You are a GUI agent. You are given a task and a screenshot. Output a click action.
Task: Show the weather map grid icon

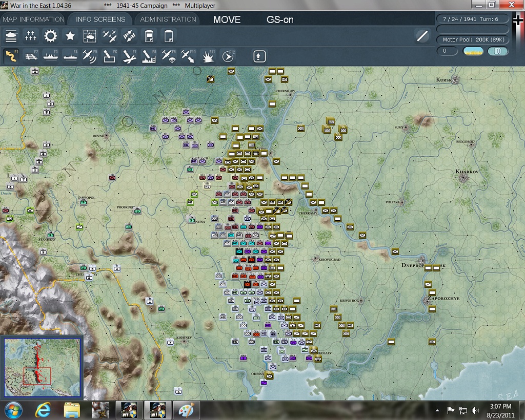coord(90,36)
